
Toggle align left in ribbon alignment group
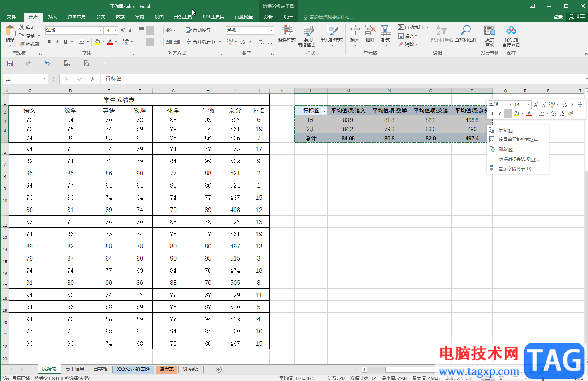click(142, 42)
